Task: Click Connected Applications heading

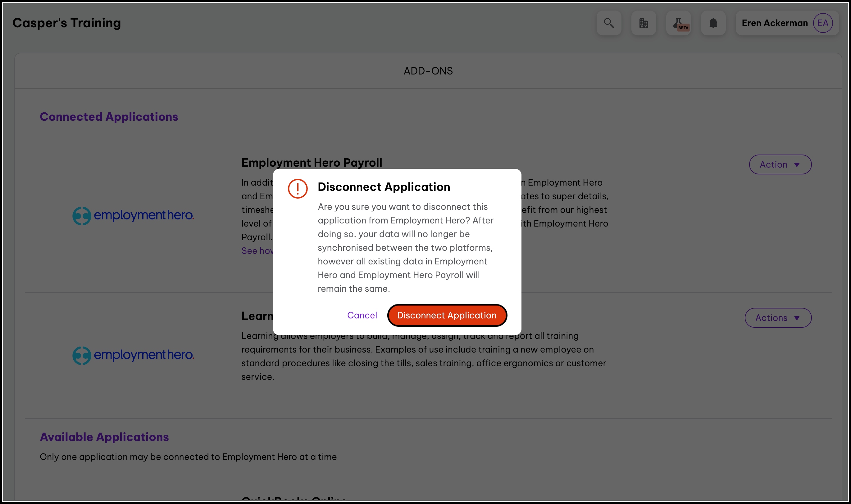Action: (x=109, y=117)
